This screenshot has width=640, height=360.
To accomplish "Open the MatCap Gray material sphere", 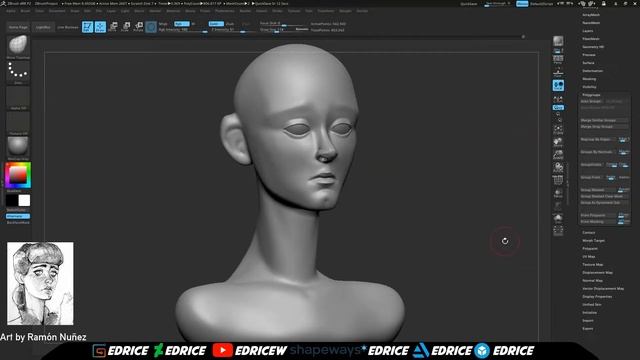I will click(x=18, y=147).
